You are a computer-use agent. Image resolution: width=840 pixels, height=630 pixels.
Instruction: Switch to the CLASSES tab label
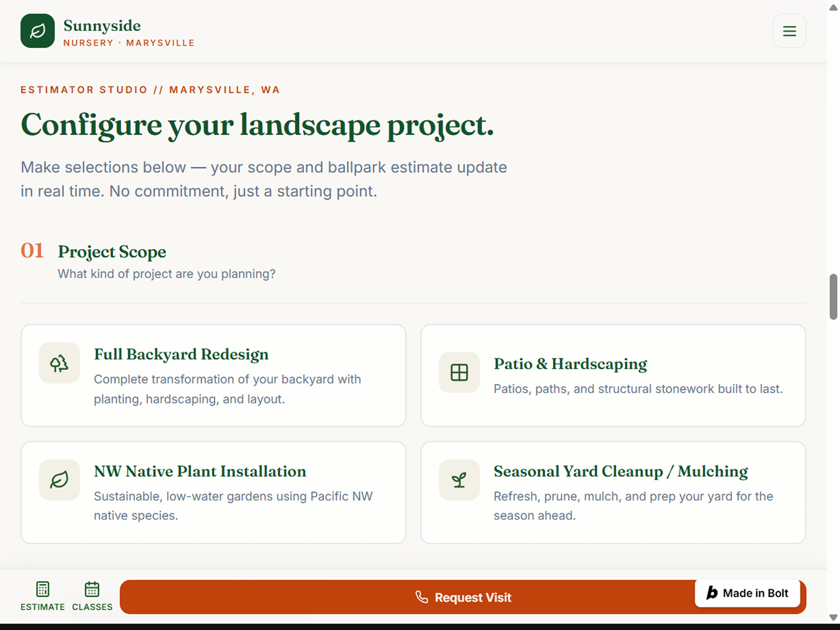92,607
